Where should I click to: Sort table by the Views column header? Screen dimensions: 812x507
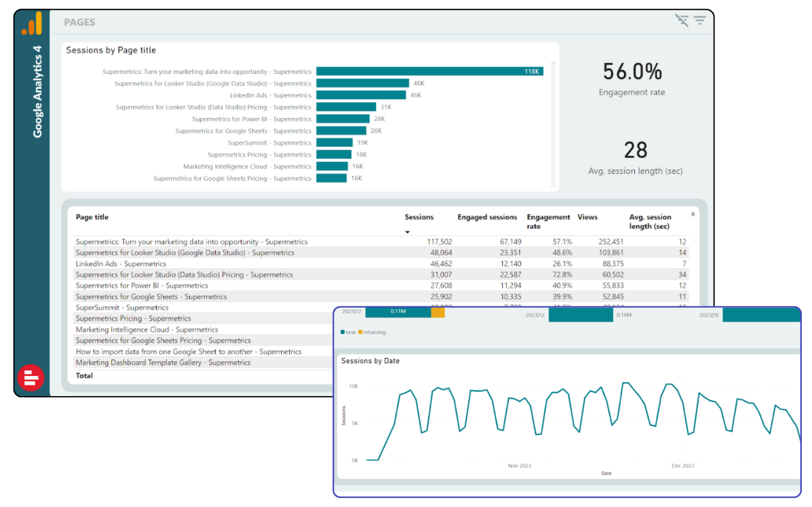(587, 217)
